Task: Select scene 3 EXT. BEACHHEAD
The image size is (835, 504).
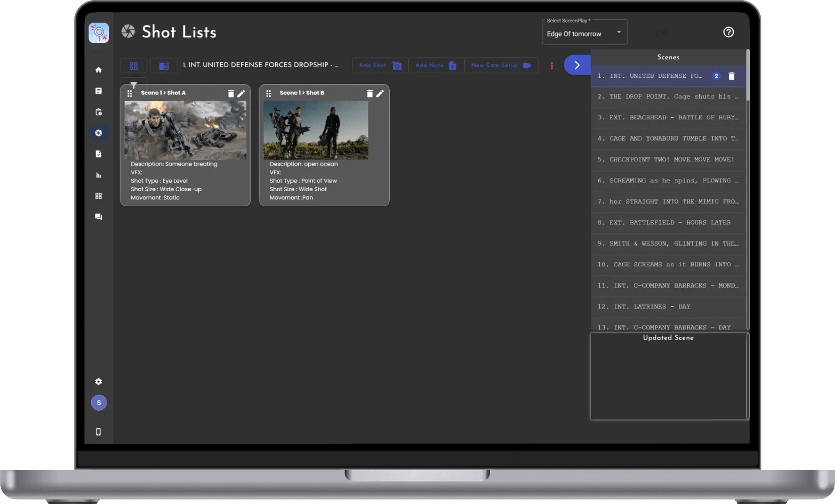Action: point(668,117)
